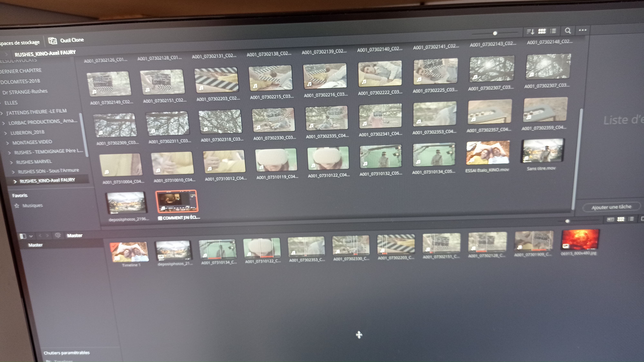This screenshot has height=362, width=644.
Task: Select A001_07310134_C clip in media pool
Action: pyautogui.click(x=218, y=249)
